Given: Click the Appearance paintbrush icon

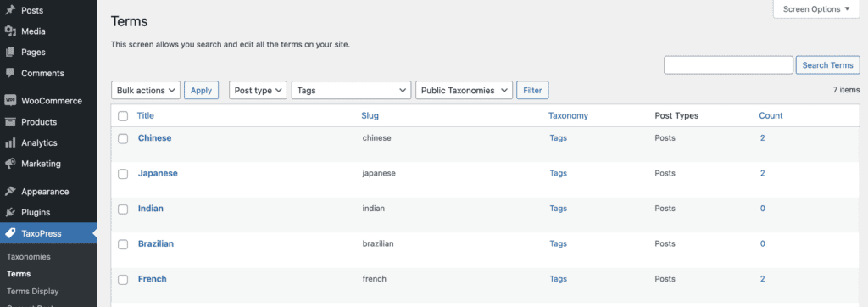Looking at the screenshot, I should coord(10,192).
